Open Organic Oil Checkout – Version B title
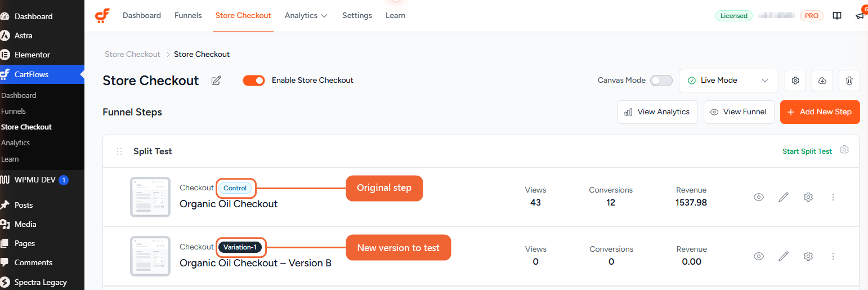Screen dimensions: 868x290 [x=256, y=263]
